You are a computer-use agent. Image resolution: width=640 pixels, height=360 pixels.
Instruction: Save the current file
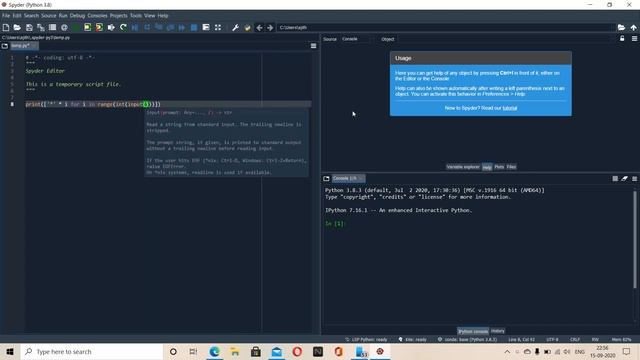(29, 27)
